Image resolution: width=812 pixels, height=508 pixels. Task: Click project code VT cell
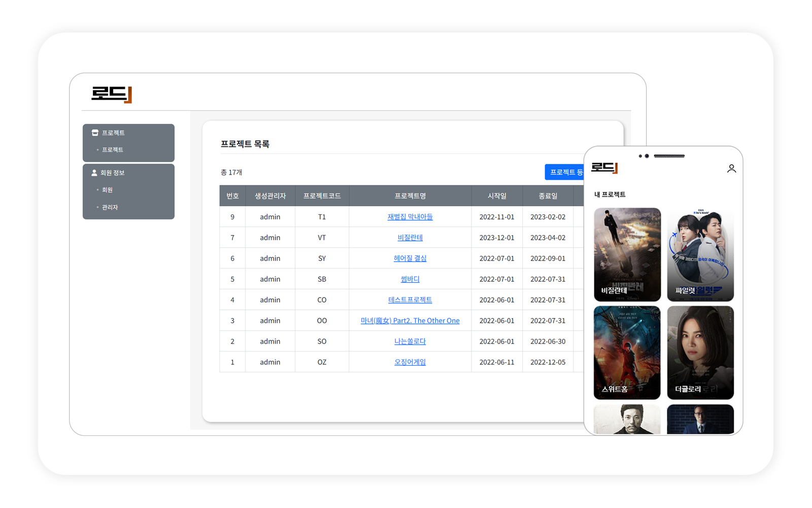click(322, 238)
